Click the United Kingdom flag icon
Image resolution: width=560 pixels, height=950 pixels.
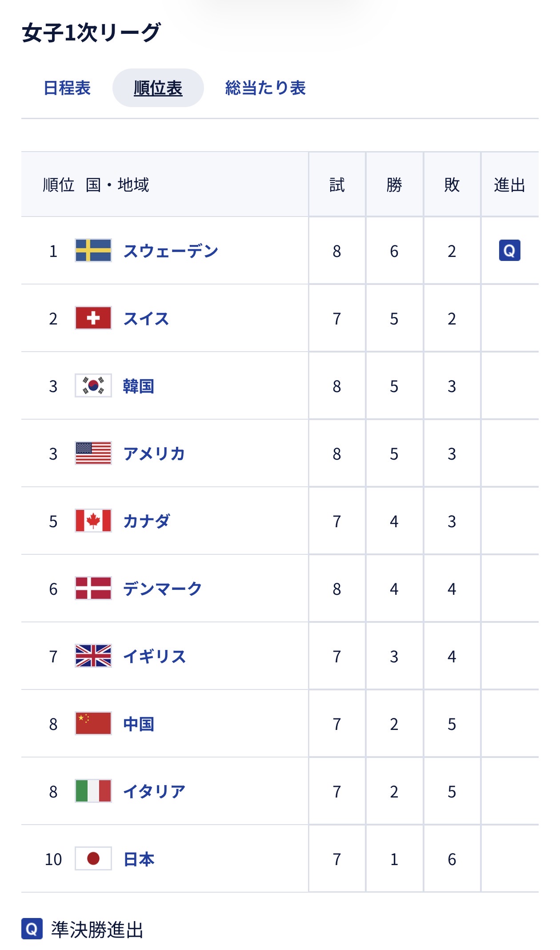93,656
